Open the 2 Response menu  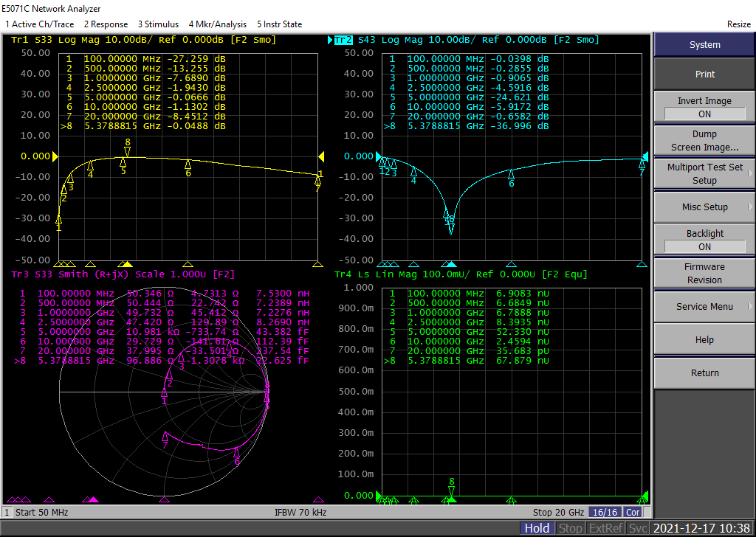tap(106, 24)
